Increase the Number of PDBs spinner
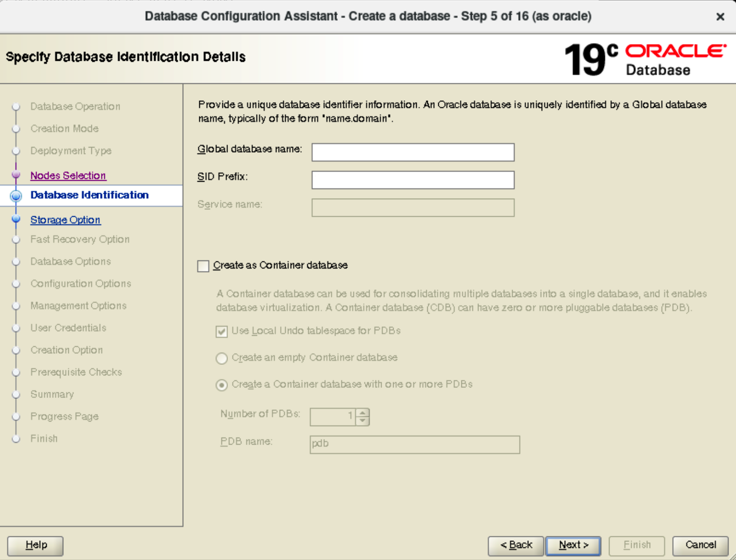736x560 pixels. tap(362, 412)
